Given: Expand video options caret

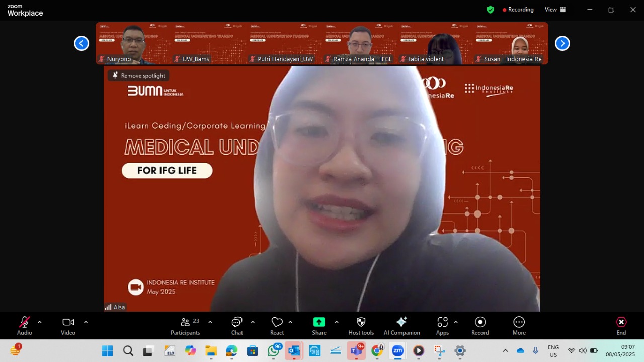Looking at the screenshot, I should [86, 322].
